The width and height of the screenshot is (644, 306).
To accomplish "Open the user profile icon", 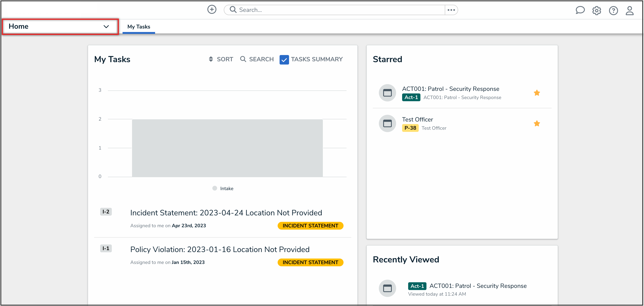I will [x=629, y=11].
